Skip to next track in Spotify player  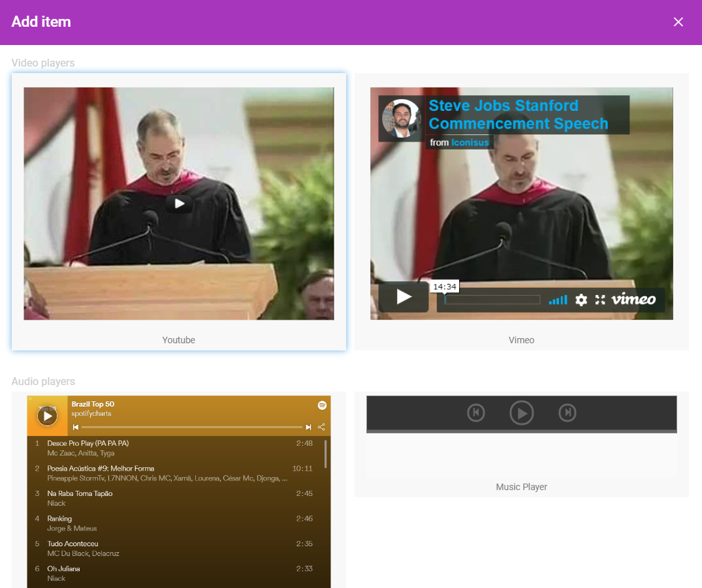point(308,427)
